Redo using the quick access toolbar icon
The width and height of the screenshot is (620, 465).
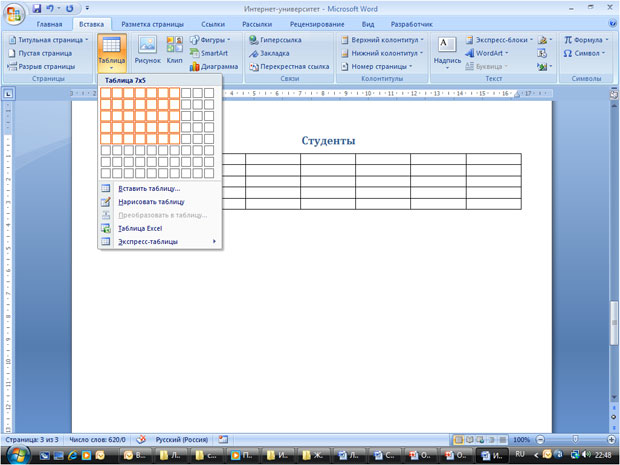click(70, 8)
